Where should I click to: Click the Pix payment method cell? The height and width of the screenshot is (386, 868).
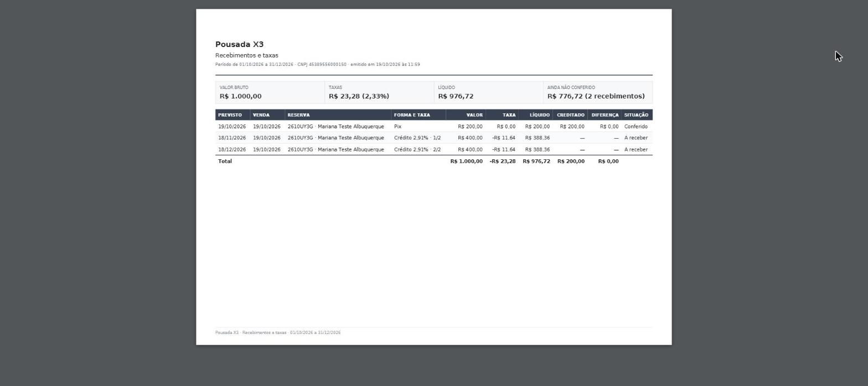click(398, 127)
